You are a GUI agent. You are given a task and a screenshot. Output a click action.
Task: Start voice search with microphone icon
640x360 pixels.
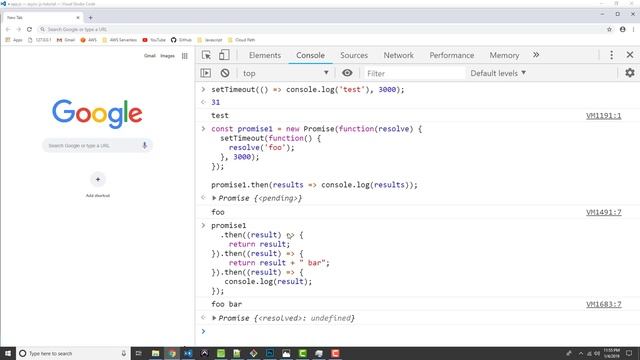coord(144,145)
